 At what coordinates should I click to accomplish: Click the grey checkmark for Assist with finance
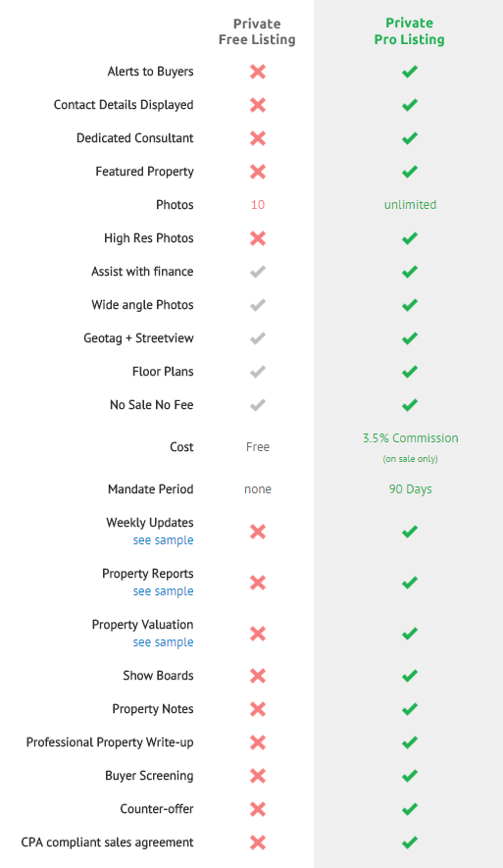click(x=258, y=272)
